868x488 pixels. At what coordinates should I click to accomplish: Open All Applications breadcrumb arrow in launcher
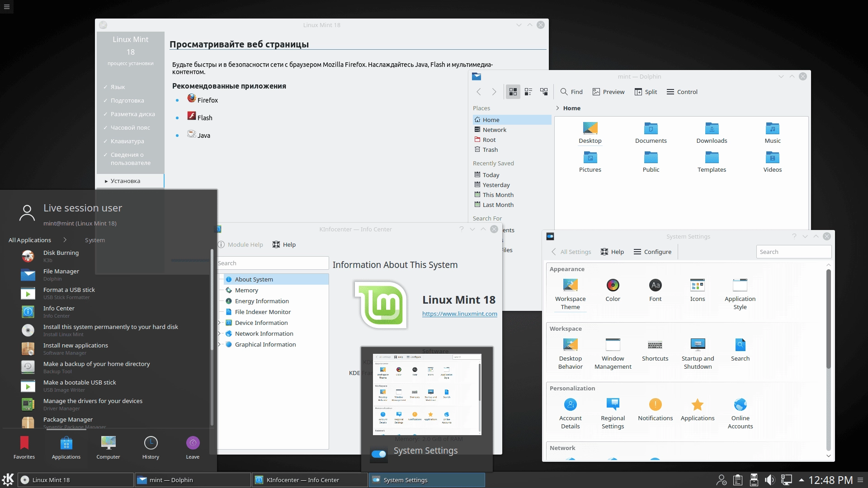click(65, 240)
